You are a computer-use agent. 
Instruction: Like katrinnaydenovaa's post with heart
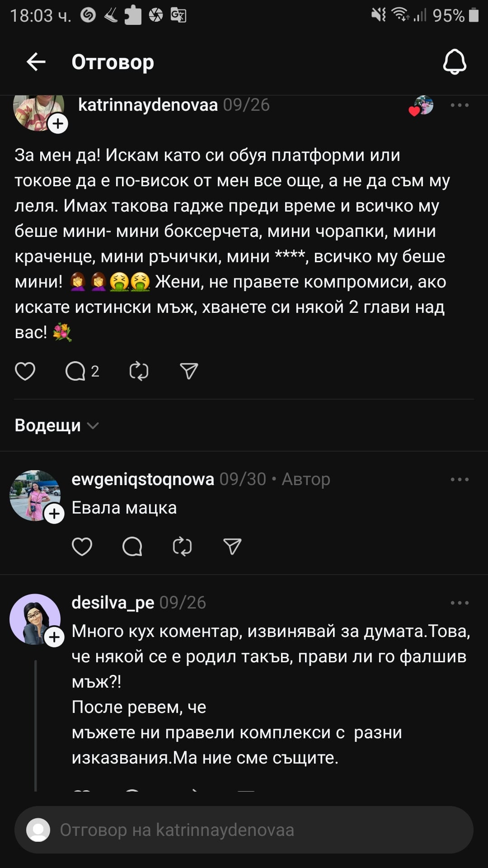pyautogui.click(x=25, y=371)
